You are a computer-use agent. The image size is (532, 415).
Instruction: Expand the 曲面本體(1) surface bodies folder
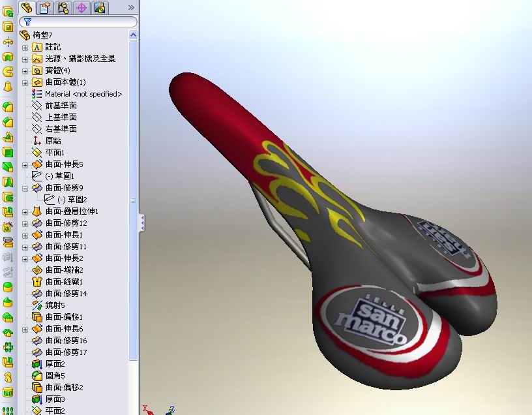click(25, 83)
